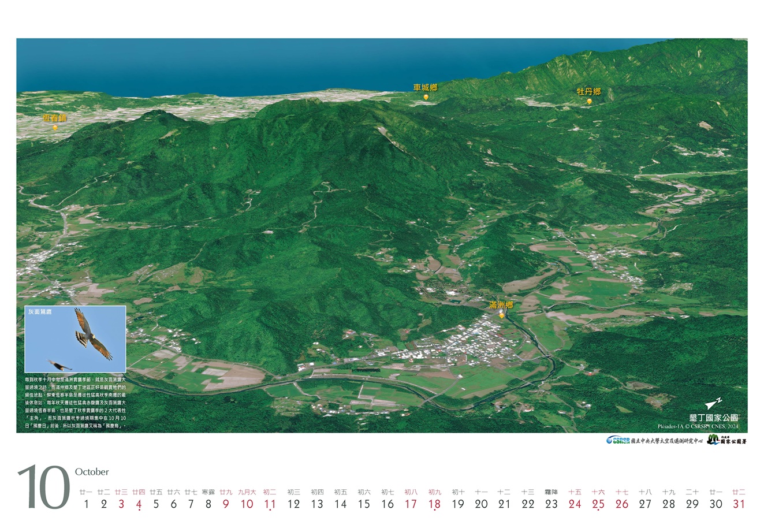Click the yellow map pin under 牡丹鄉
This screenshot has height=532, width=764.
click(x=589, y=101)
